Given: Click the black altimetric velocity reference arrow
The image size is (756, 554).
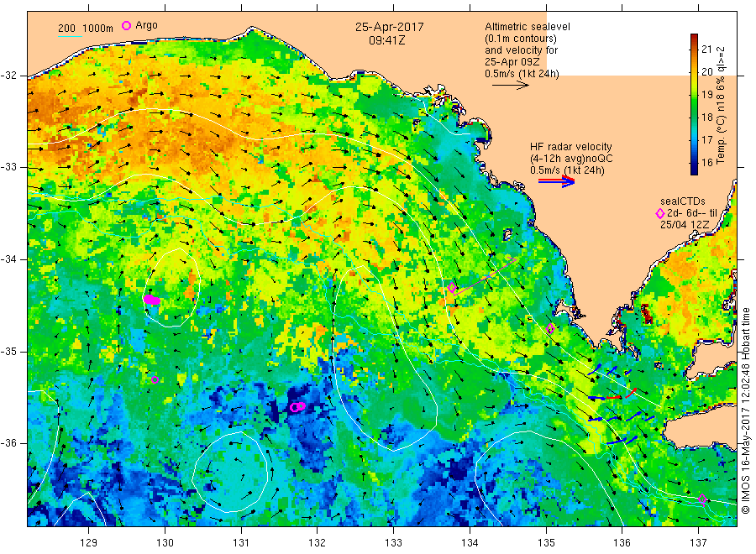Looking at the screenshot, I should point(511,86).
